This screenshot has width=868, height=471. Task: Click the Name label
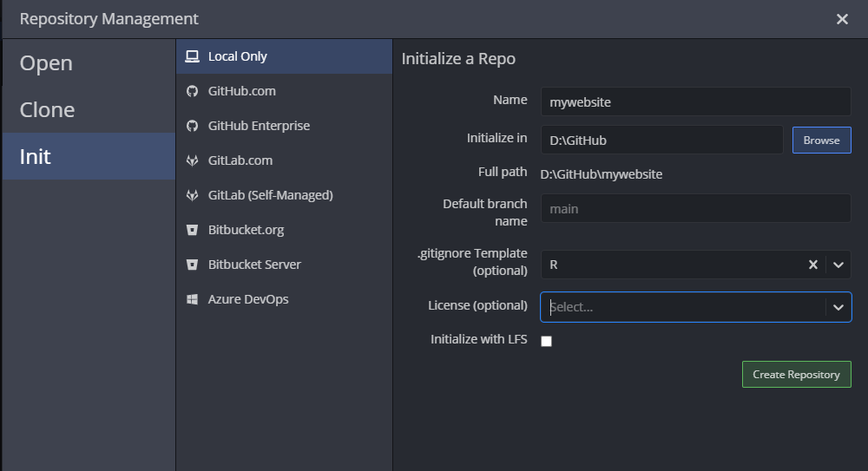pos(510,100)
